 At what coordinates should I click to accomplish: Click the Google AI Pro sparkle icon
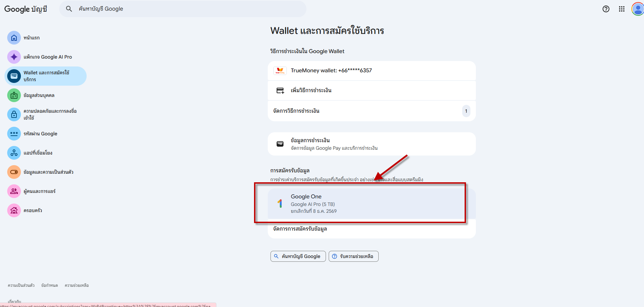(x=14, y=57)
